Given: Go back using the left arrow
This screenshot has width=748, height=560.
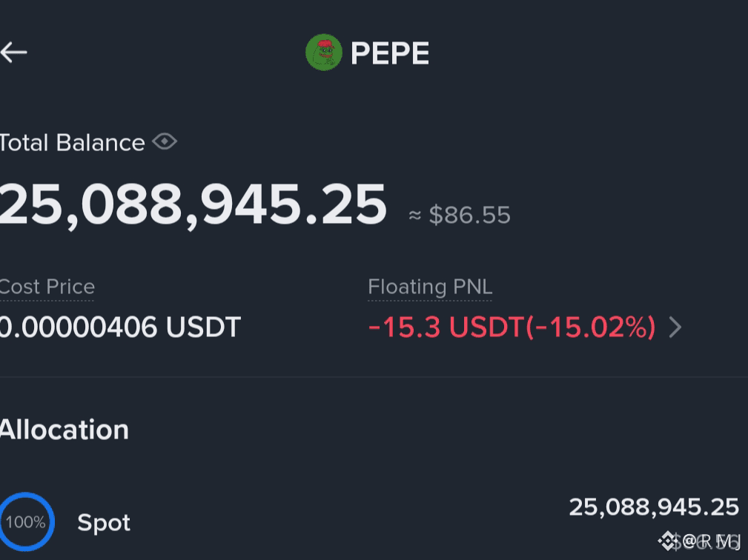Looking at the screenshot, I should pos(13,53).
